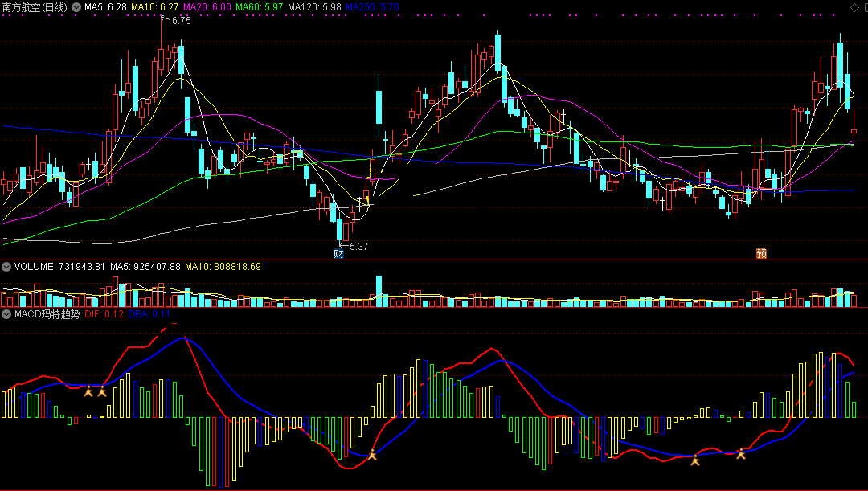The height and width of the screenshot is (491, 868).
Task: Click the blue 财 financial marker icon
Action: (339, 253)
